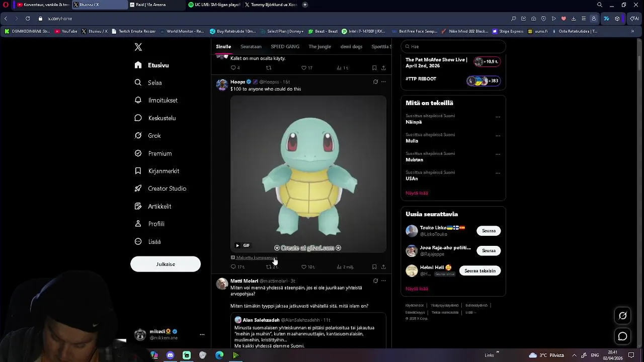
Task: Open YouTube bookmark
Action: coord(66,31)
